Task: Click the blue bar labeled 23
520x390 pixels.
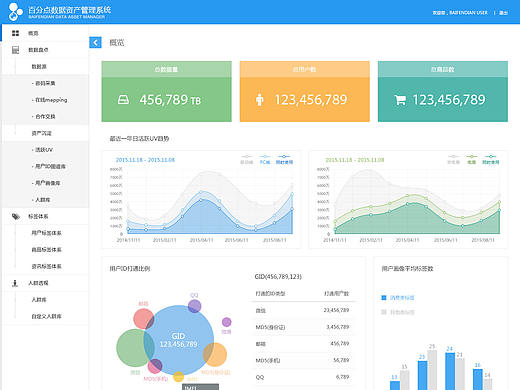Action: 423,375
